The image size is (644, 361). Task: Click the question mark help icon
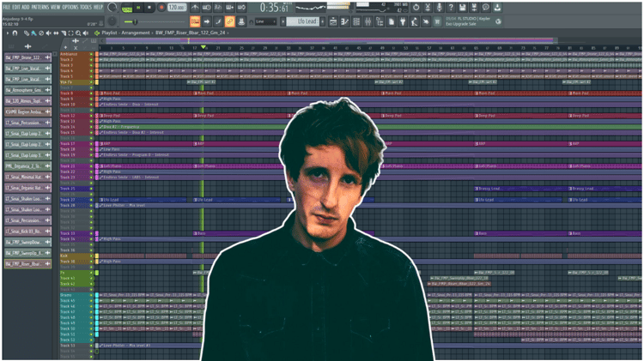tap(451, 8)
